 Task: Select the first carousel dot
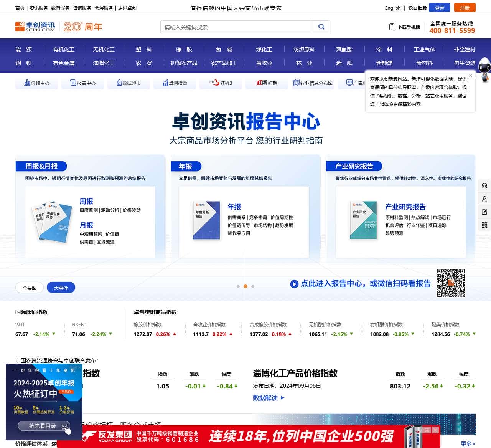point(238,286)
